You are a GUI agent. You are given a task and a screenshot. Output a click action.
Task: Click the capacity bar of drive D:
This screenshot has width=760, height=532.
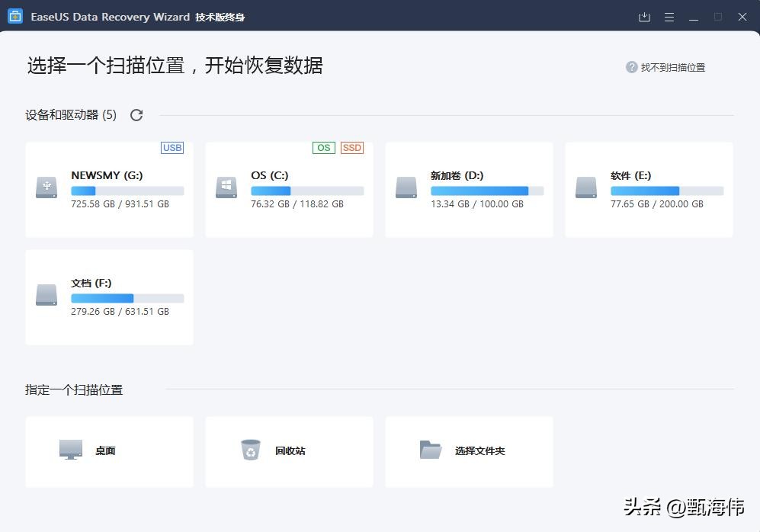pos(487,189)
